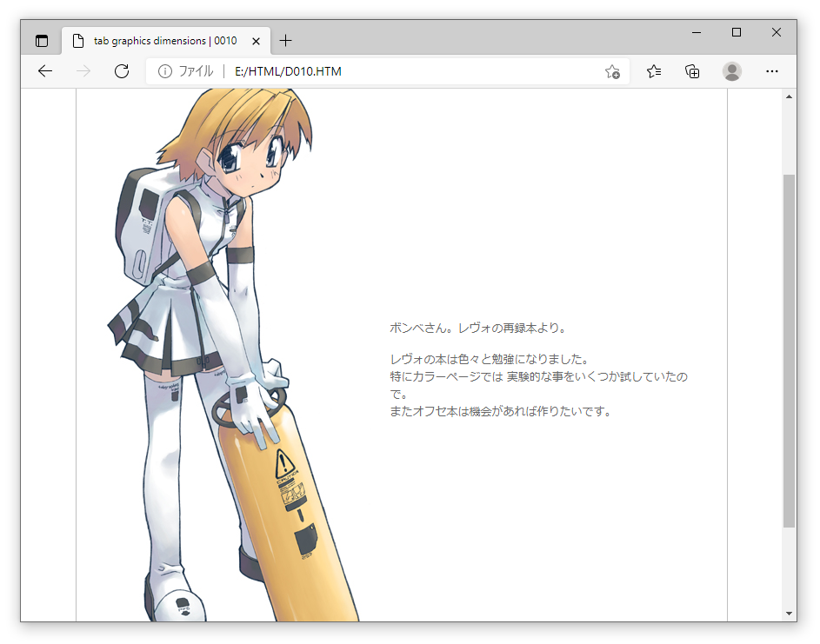Open the user profile avatar
Viewport: 820px width, 644px height.
click(x=732, y=71)
